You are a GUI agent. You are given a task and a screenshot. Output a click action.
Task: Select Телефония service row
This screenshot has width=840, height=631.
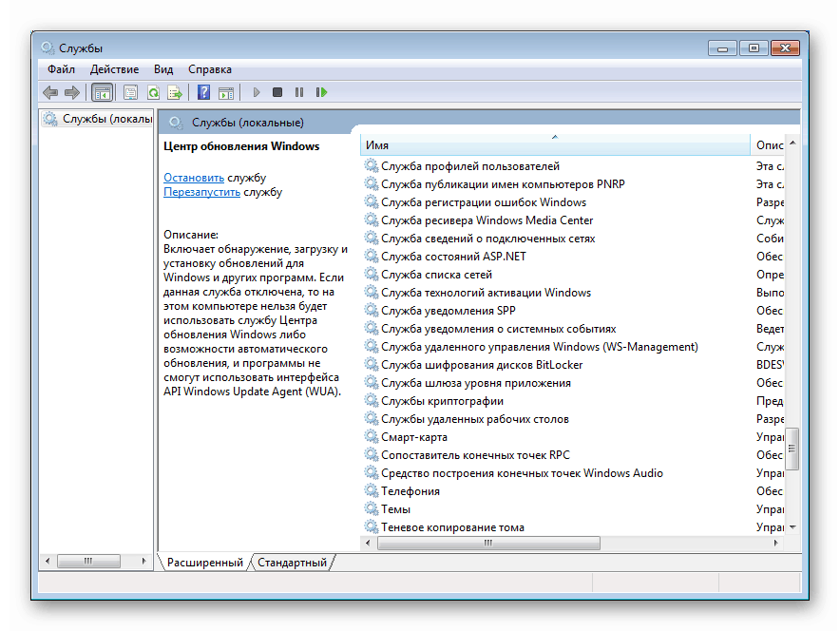coord(573,491)
